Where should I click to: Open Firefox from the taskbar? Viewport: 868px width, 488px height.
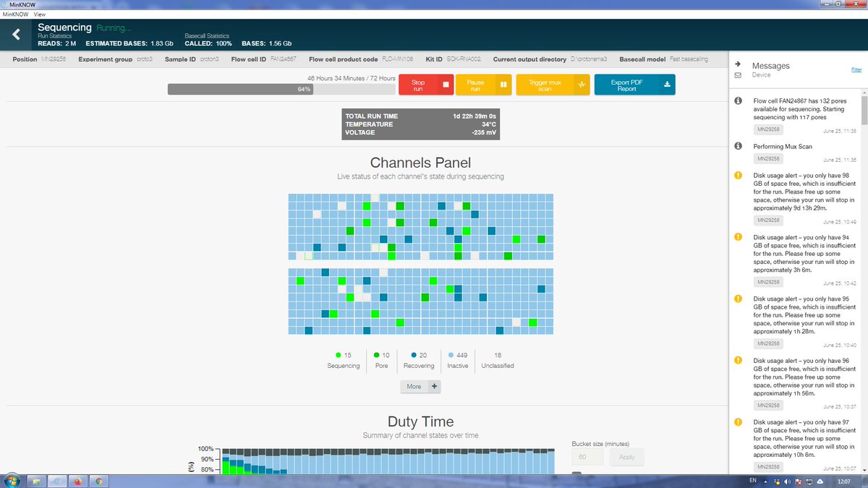77,481
